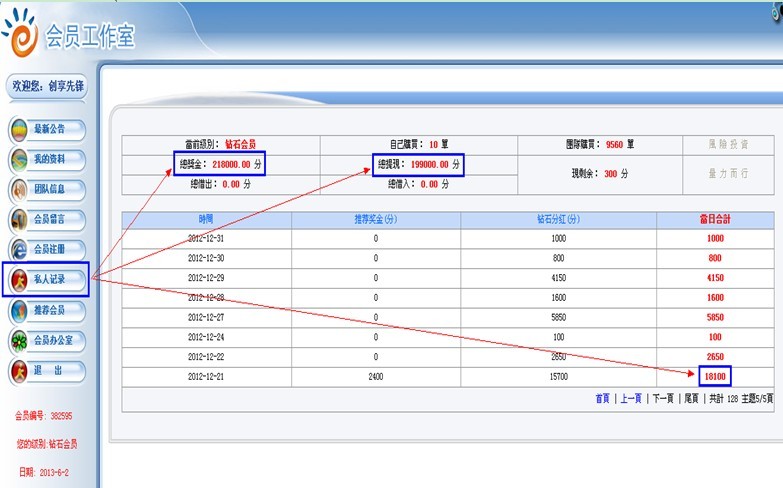Click the red 當日合計 column header

[x=715, y=219]
